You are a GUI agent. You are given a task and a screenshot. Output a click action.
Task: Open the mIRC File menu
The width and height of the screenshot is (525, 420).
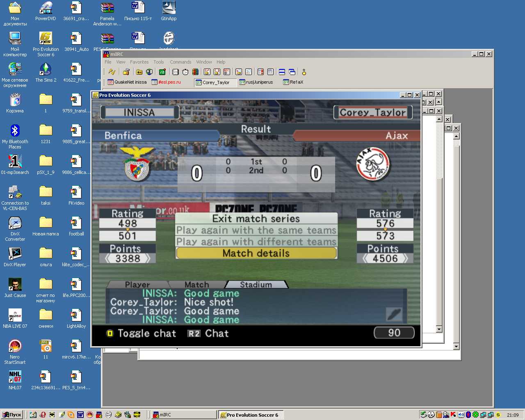coord(108,62)
